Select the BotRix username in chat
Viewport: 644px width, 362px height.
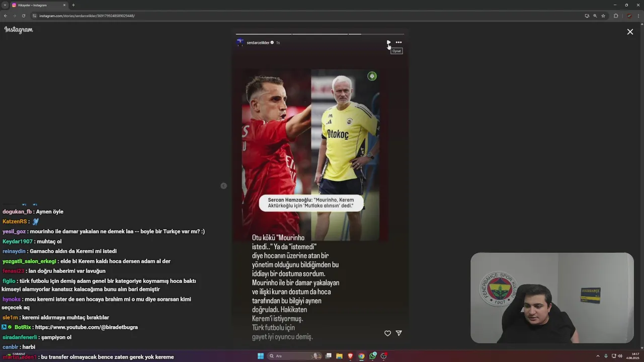pyautogui.click(x=23, y=327)
